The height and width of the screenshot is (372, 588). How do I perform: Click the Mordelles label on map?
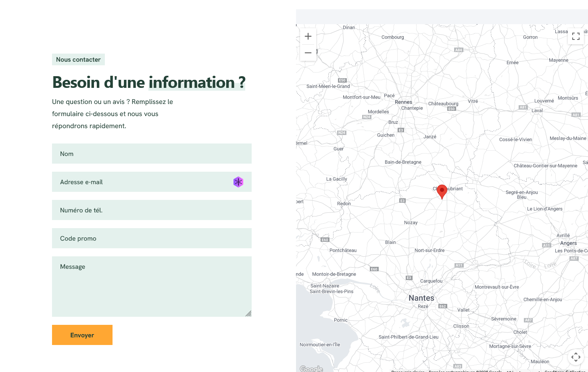coord(378,112)
